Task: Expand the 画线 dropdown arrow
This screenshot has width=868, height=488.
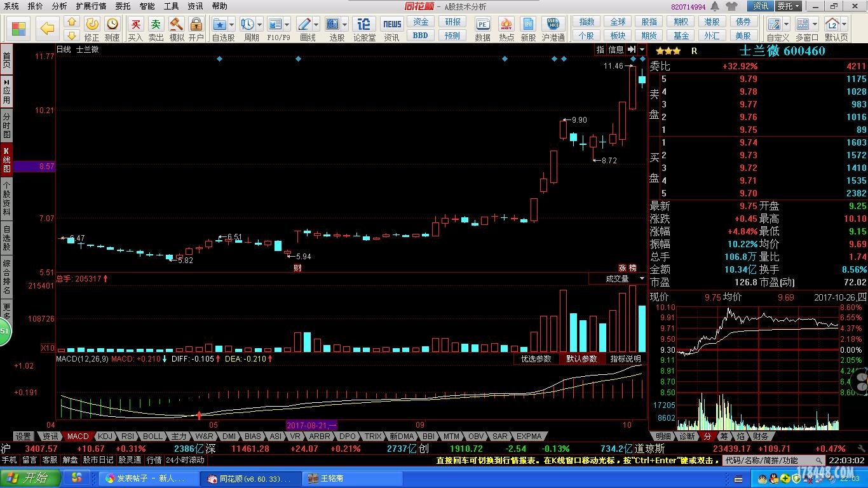Action: pos(316,25)
